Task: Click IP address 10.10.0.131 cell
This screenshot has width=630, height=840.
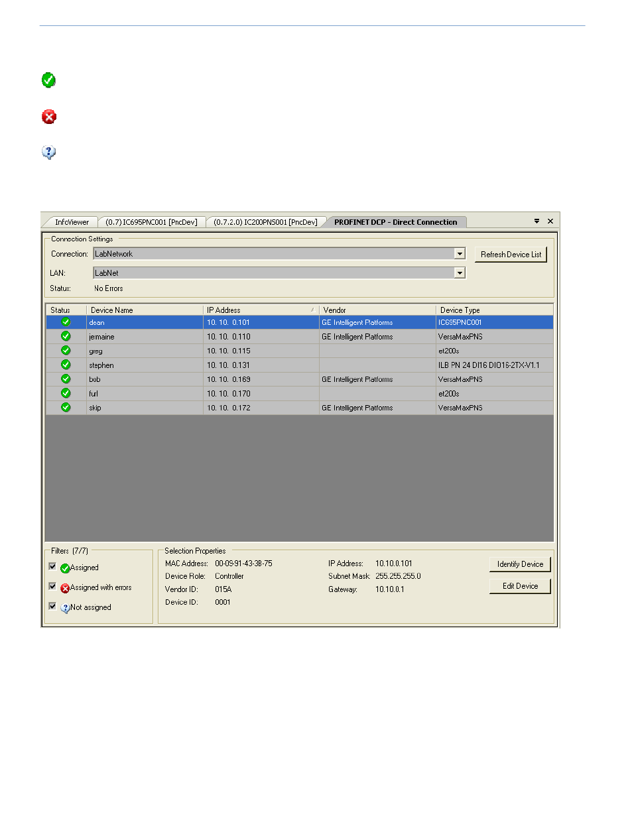Action: 261,365
